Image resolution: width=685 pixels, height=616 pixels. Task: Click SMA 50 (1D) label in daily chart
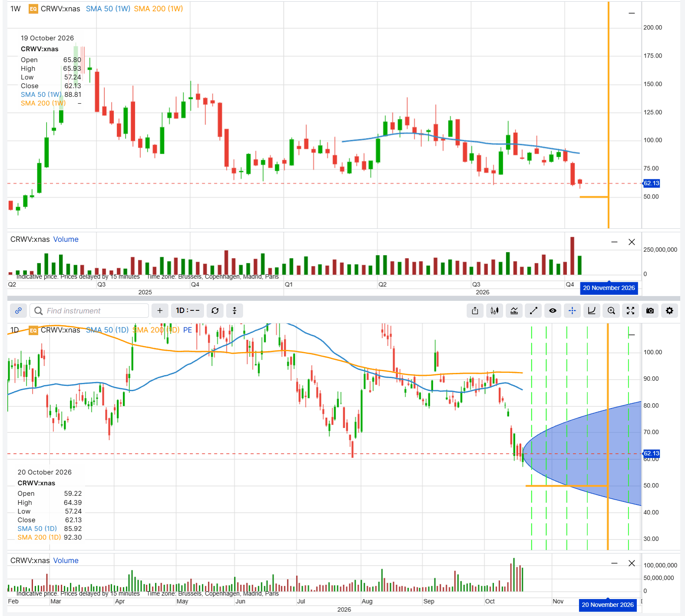[x=107, y=330]
